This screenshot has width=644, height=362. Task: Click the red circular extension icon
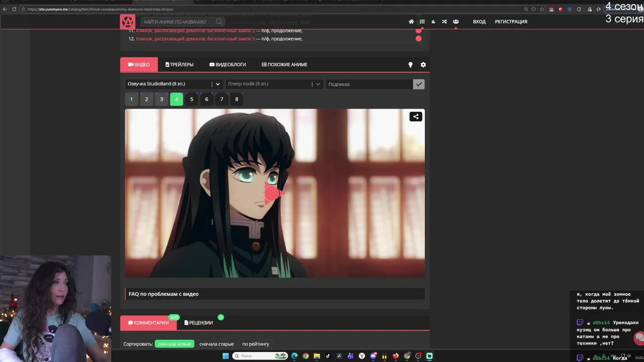(x=560, y=9)
